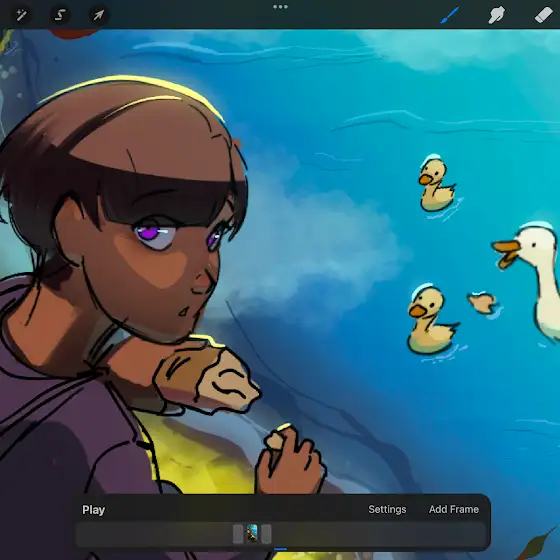Screen dimensions: 560x560
Task: Add Frame to the animation
Action: click(454, 509)
